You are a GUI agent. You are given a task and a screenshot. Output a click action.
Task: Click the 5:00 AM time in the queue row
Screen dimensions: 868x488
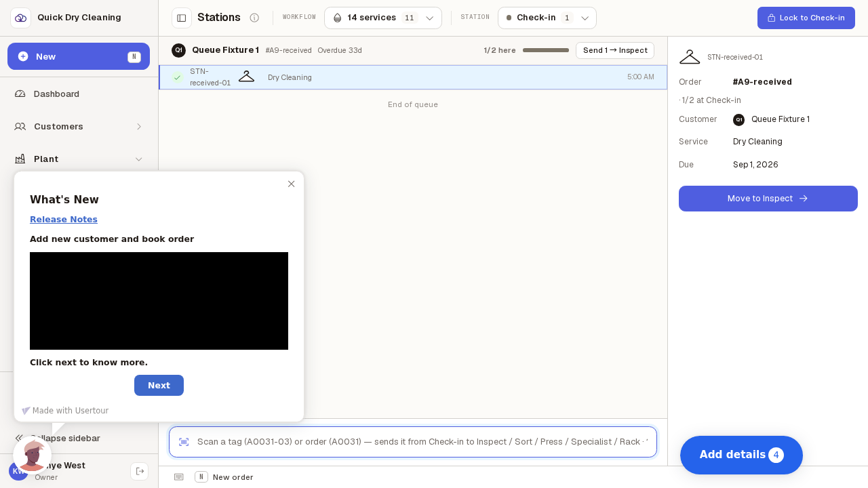[641, 77]
